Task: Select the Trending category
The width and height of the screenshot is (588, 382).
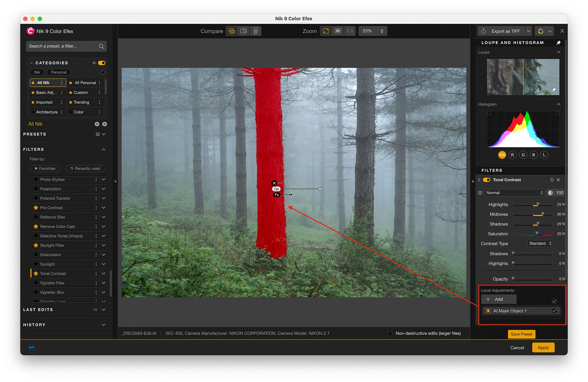Action: coord(81,102)
